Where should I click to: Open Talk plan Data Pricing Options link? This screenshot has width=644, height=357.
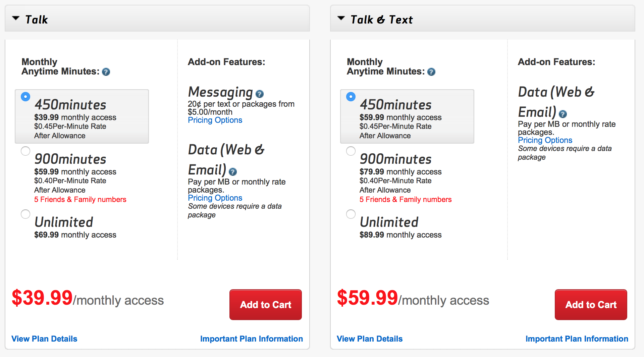tap(215, 198)
